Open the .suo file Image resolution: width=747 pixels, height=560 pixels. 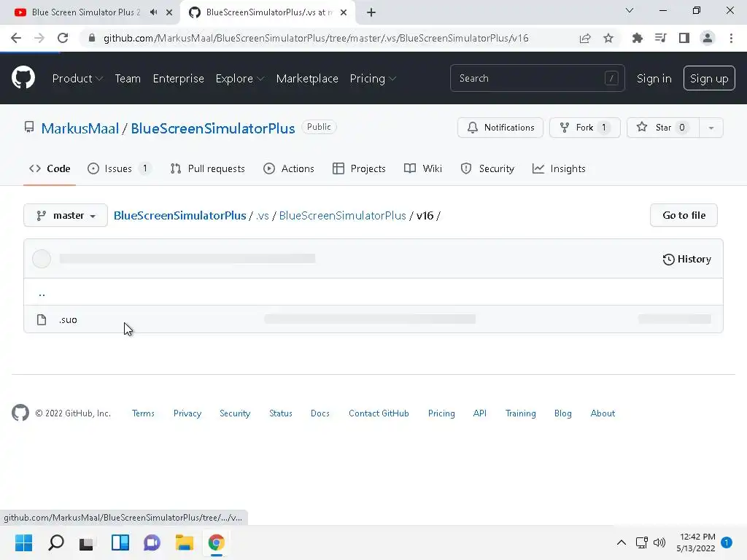(68, 319)
